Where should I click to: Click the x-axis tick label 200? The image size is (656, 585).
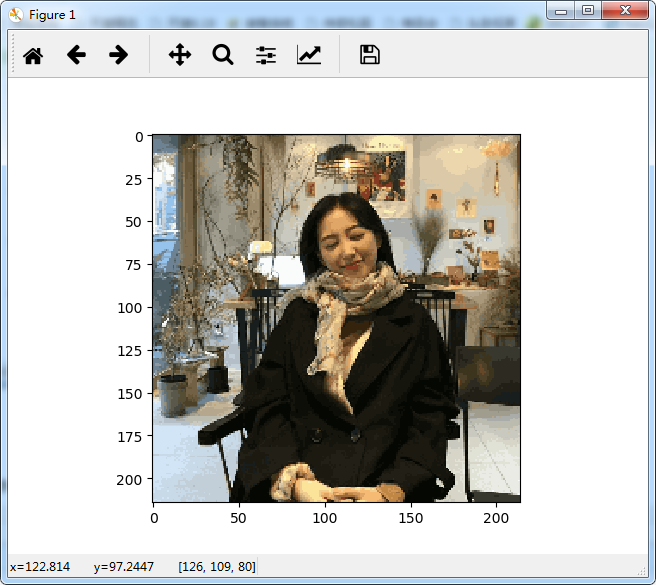pos(496,518)
